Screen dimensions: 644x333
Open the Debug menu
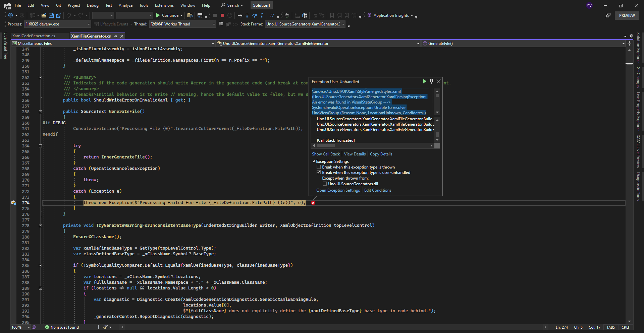(93, 5)
